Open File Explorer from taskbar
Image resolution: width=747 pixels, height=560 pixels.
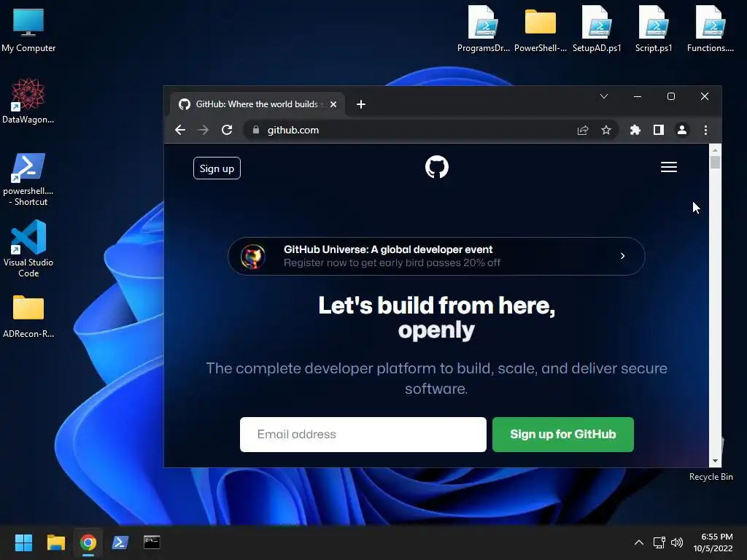(55, 542)
